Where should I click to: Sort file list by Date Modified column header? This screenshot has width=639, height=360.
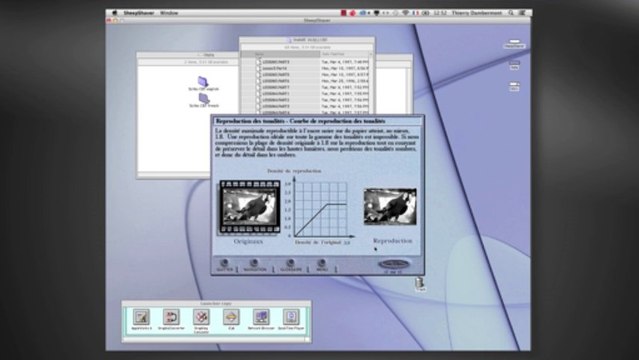(x=345, y=54)
